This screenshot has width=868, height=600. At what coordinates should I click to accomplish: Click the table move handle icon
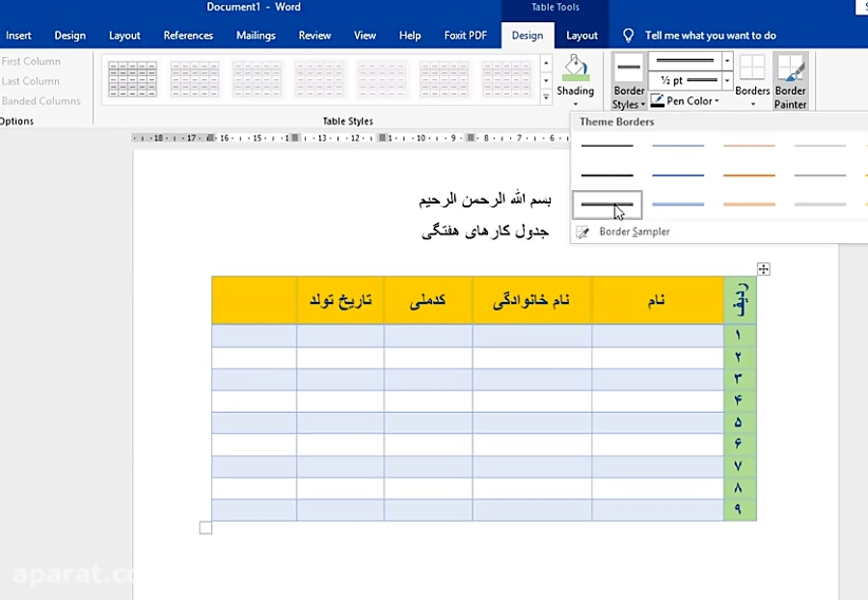[764, 269]
